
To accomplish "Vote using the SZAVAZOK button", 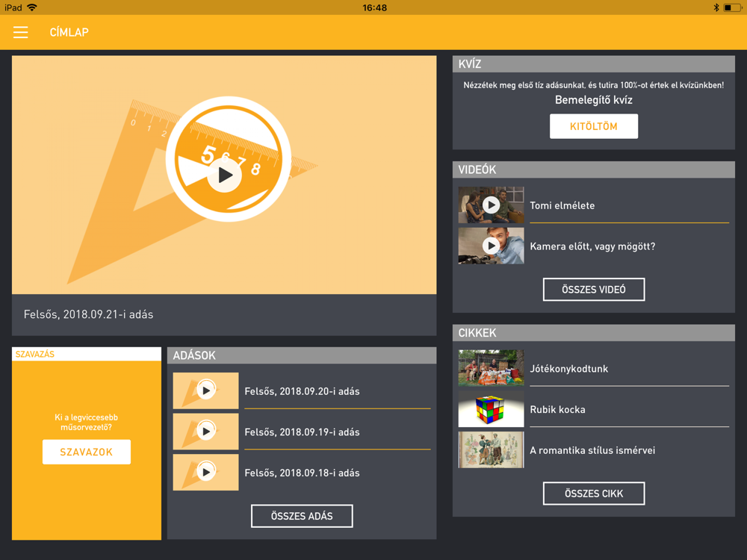I will (x=86, y=452).
